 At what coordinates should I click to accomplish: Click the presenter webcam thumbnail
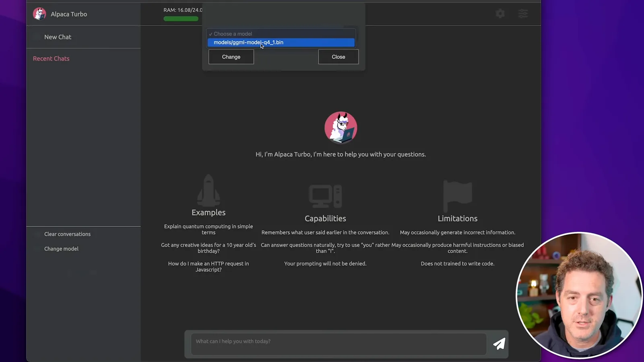[579, 295]
